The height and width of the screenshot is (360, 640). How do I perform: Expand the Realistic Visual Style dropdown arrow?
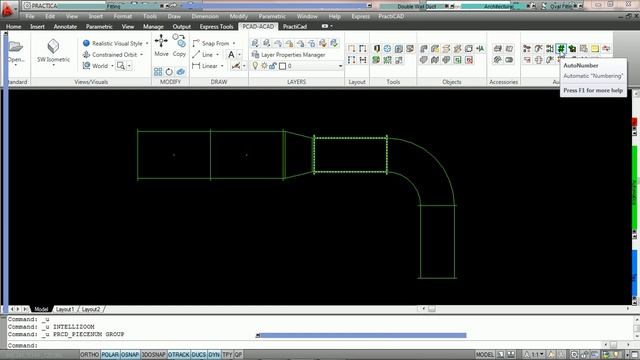click(x=147, y=43)
